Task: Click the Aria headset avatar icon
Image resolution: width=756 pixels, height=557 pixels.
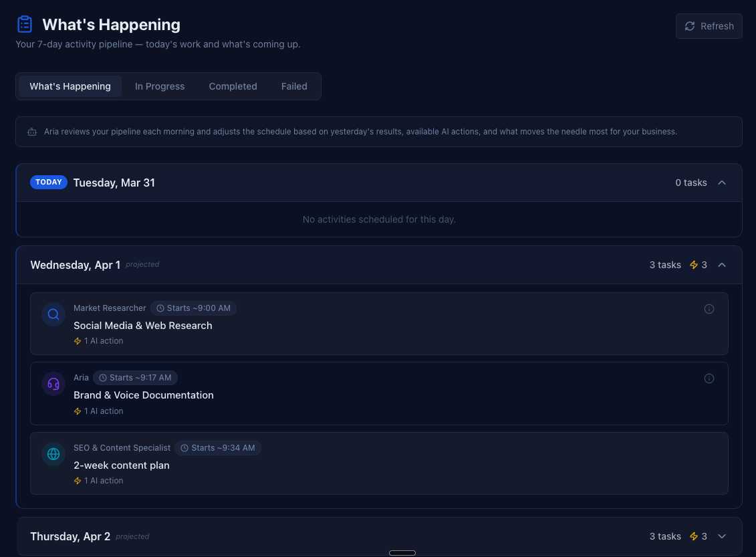Action: click(x=53, y=384)
